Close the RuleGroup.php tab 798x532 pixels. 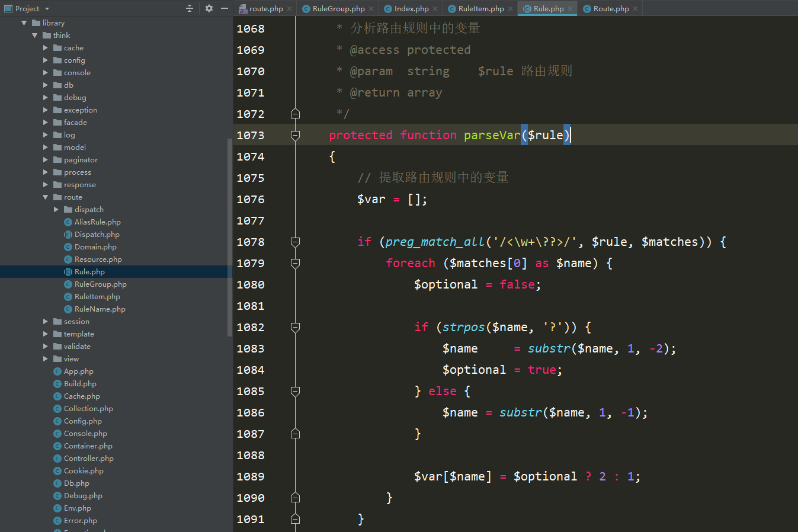[371, 9]
